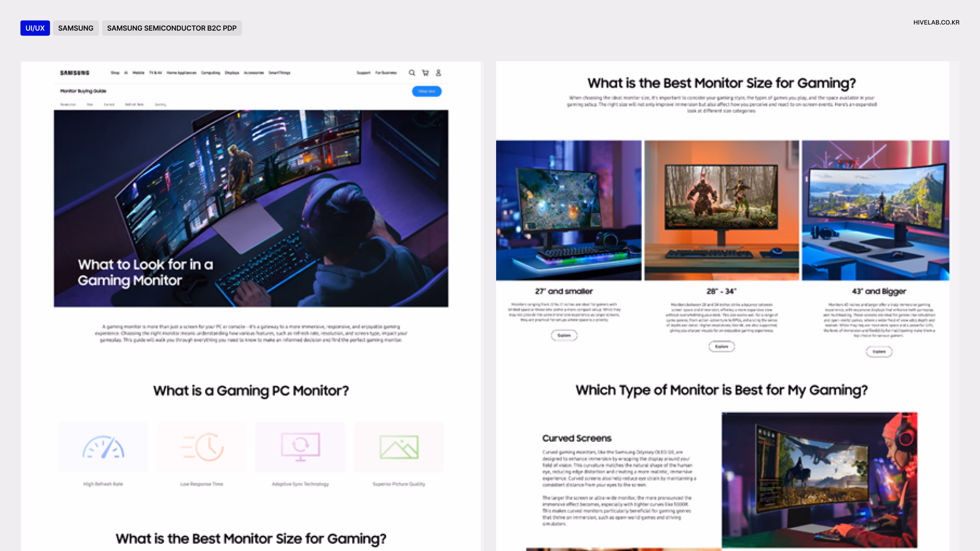
Task: Click the Curved Screens heading
Action: click(x=577, y=439)
